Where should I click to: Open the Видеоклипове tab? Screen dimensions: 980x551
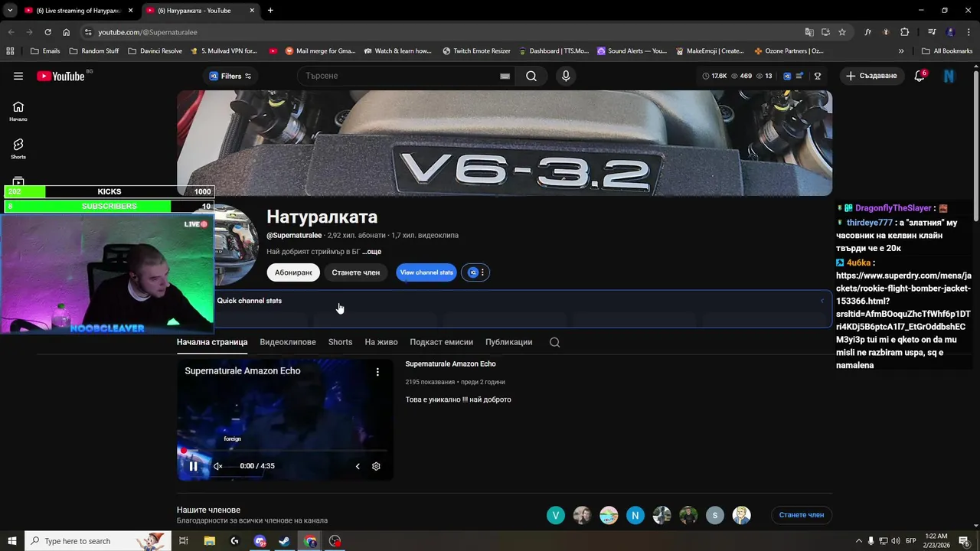coord(288,342)
